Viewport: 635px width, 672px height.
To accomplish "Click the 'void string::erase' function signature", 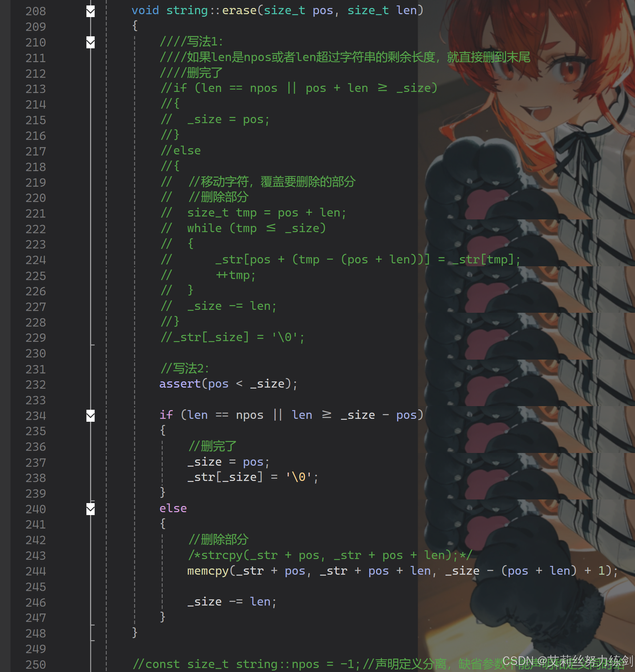I will point(277,11).
